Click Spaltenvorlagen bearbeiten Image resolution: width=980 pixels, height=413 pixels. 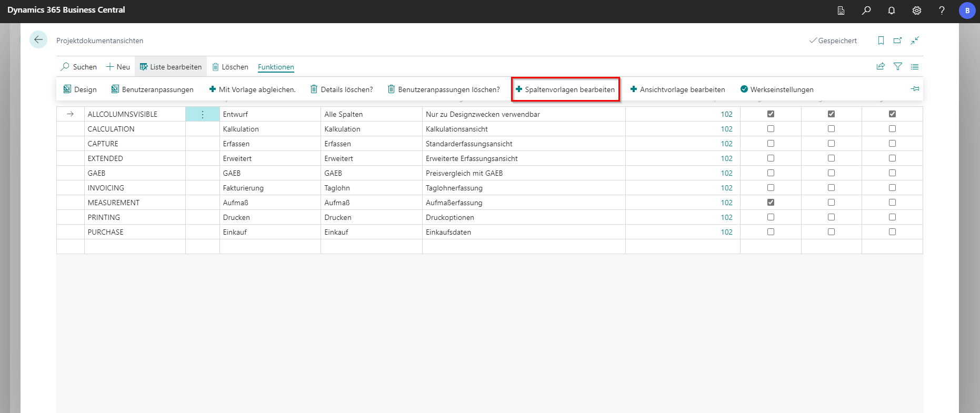(x=565, y=89)
